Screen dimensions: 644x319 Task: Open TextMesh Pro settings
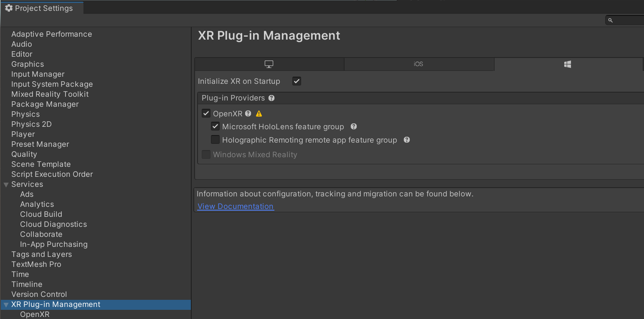point(36,264)
